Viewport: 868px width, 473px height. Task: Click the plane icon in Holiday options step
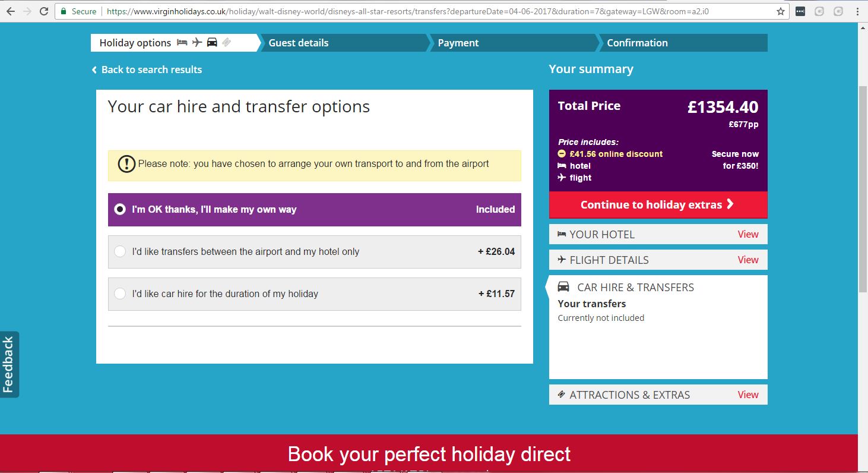coord(197,42)
